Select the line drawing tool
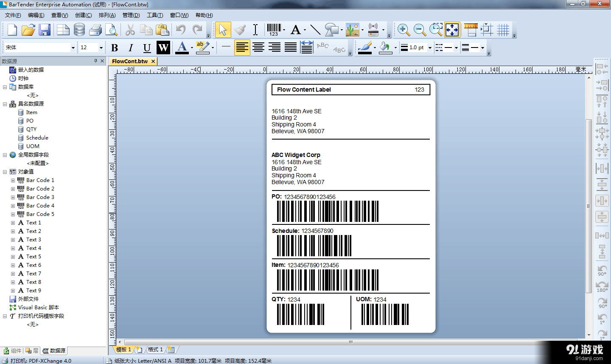 pos(315,30)
